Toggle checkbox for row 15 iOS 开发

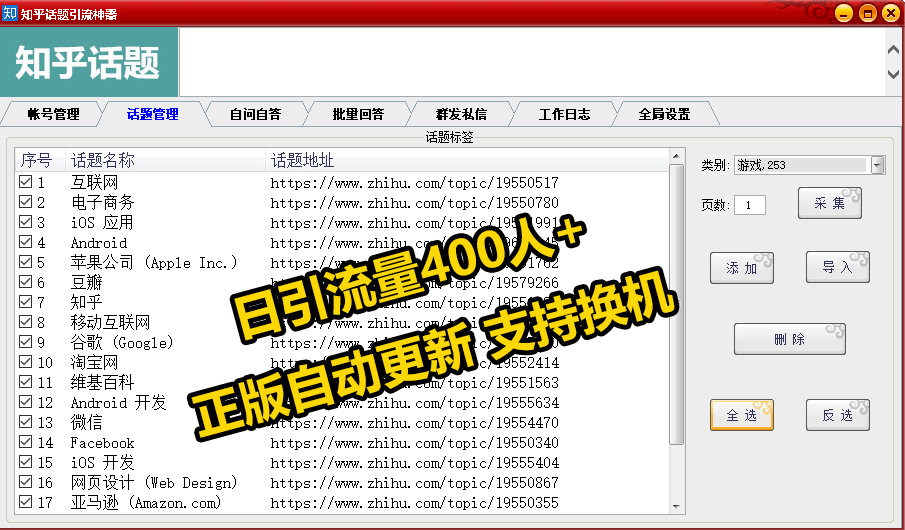[x=25, y=462]
